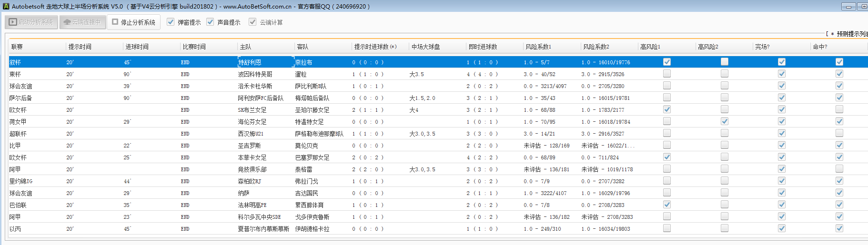Select the 夏普尔布内慕斯慕斯 match row
This screenshot has height=245, width=868.
click(263, 229)
